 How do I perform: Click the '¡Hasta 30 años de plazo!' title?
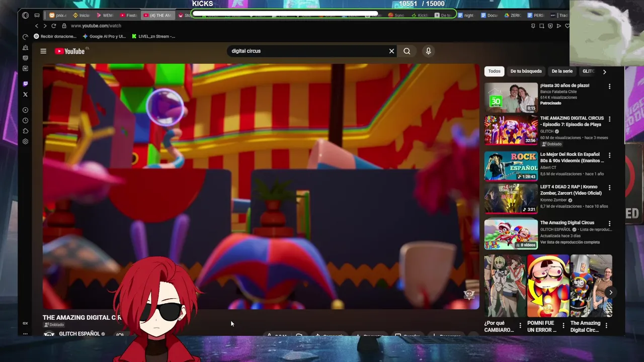point(565,85)
